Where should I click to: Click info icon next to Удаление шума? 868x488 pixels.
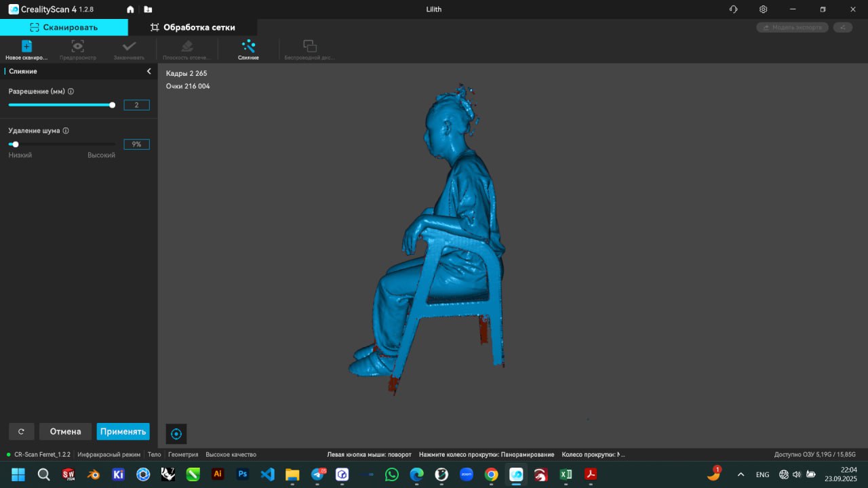tap(66, 131)
